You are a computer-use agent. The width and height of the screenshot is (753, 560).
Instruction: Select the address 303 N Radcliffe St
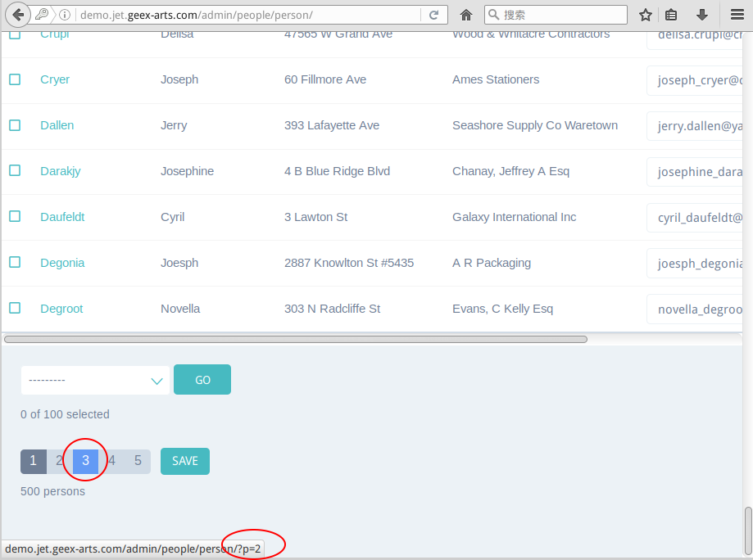tap(332, 309)
